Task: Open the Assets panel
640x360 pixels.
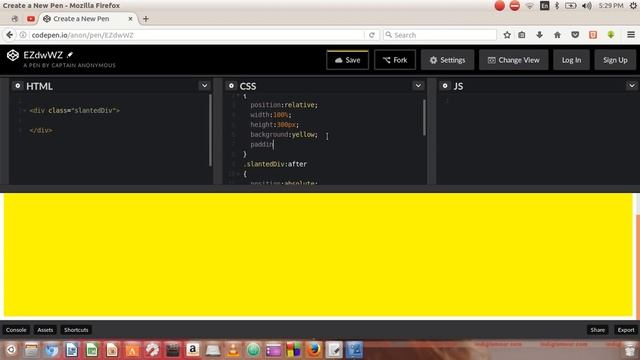Action: (45, 330)
